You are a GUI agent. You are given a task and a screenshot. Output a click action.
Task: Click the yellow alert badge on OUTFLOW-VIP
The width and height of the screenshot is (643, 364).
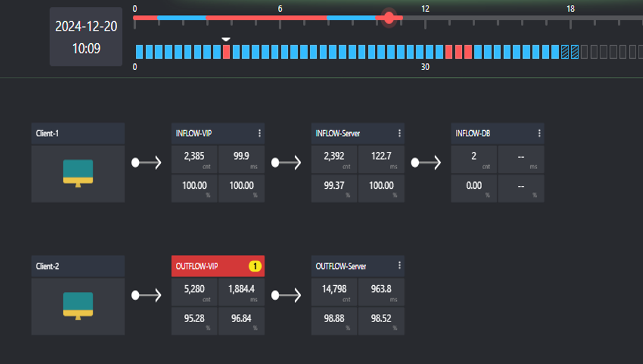tap(255, 266)
